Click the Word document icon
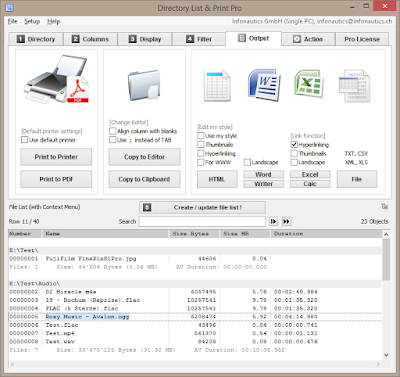 [x=264, y=85]
